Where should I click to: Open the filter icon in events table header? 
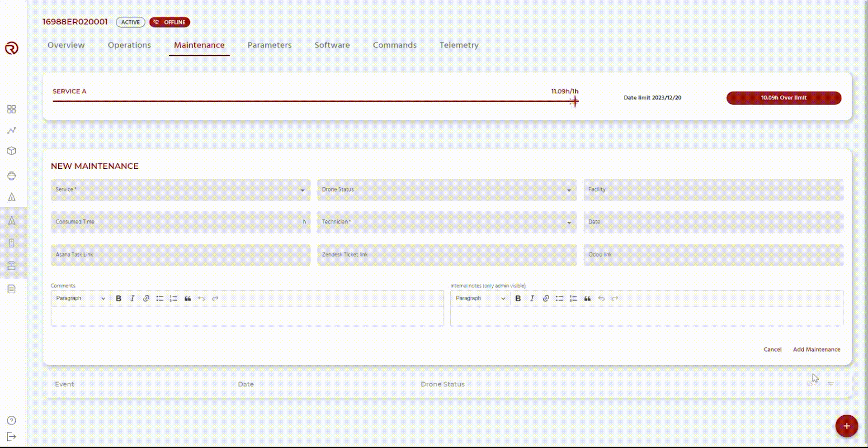click(x=830, y=384)
